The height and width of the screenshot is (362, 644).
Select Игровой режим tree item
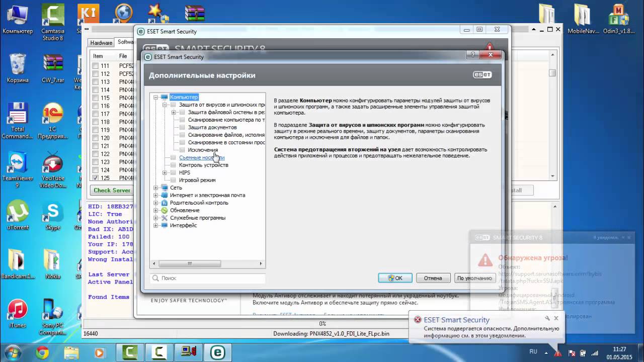[x=197, y=180]
